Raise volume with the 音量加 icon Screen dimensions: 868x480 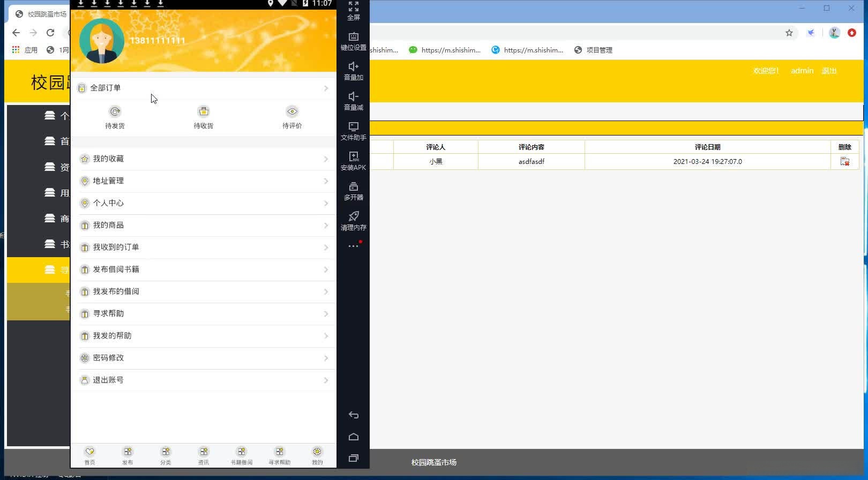coord(354,66)
